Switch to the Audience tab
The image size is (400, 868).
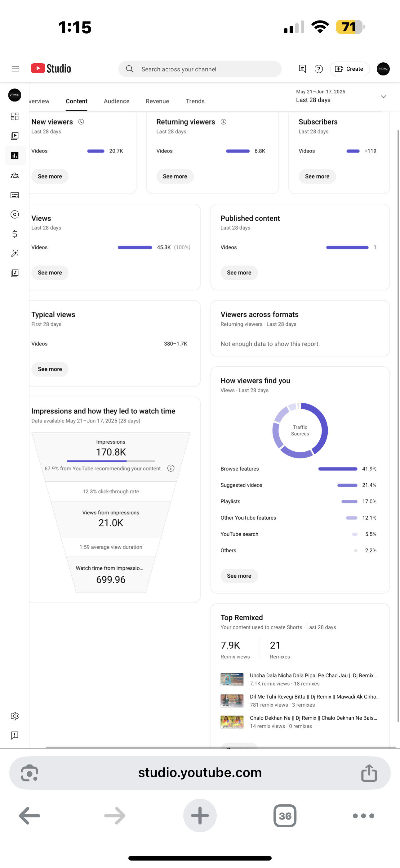(x=117, y=101)
